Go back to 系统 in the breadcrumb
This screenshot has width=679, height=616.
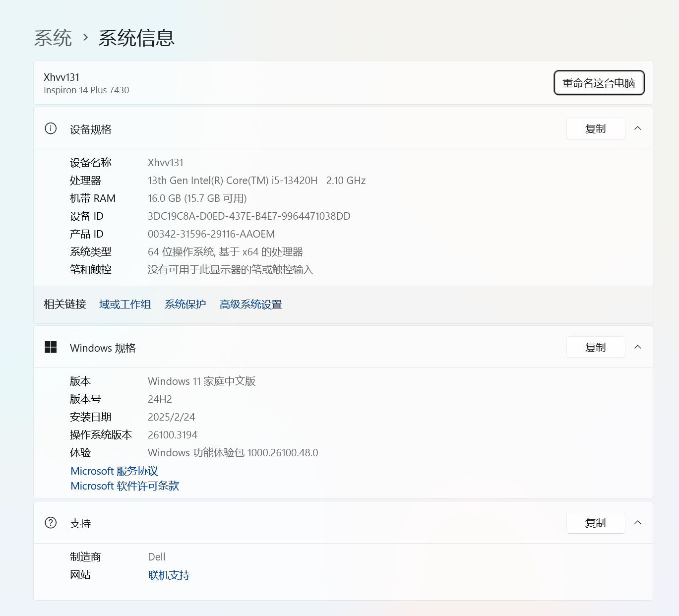(x=53, y=38)
